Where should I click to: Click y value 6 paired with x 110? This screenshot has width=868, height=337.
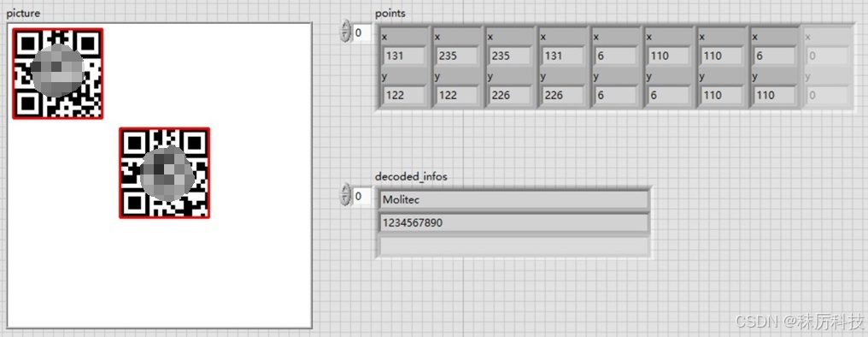[x=669, y=95]
